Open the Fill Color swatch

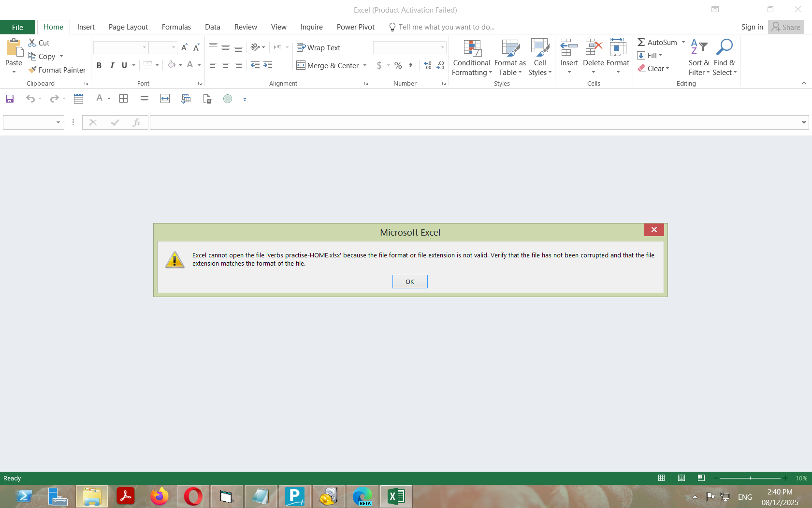172,65
